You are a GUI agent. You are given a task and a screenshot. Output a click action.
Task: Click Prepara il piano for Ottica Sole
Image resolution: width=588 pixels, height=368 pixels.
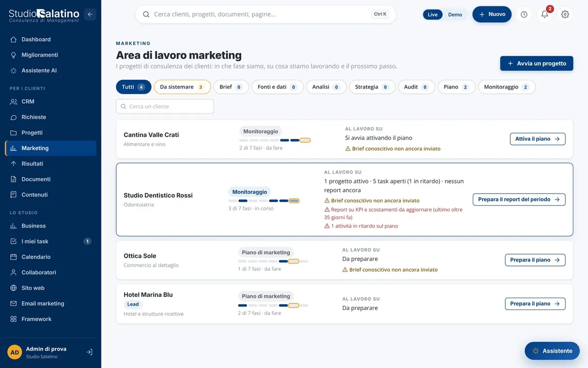pos(535,260)
